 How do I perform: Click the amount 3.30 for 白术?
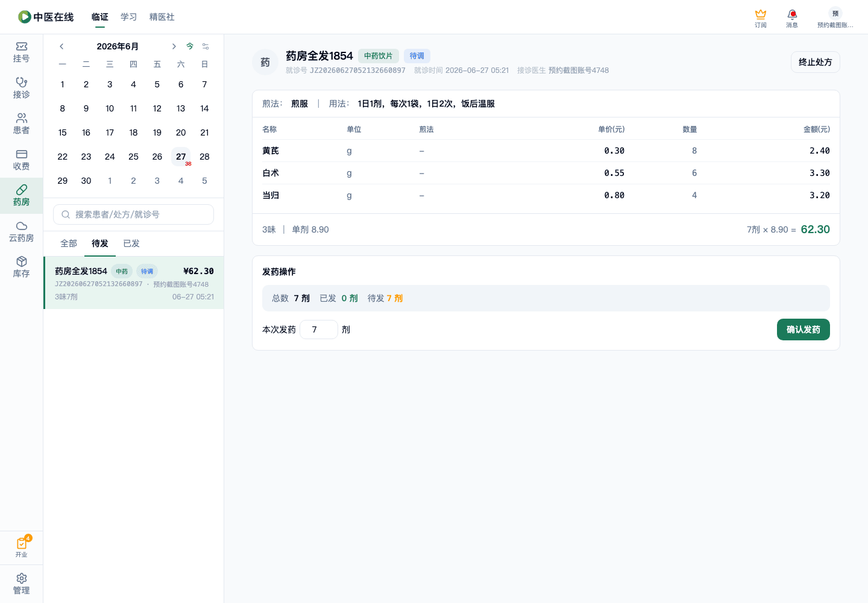pyautogui.click(x=820, y=173)
